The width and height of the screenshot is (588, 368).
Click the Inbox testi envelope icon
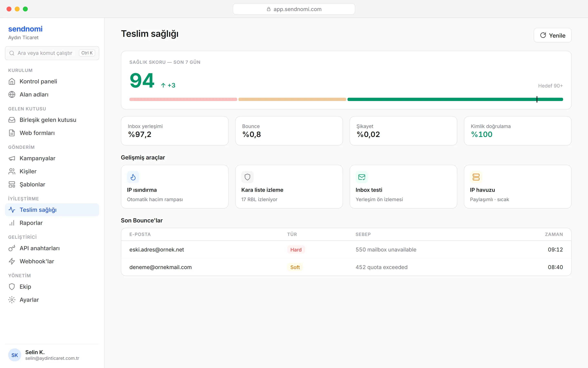(362, 177)
